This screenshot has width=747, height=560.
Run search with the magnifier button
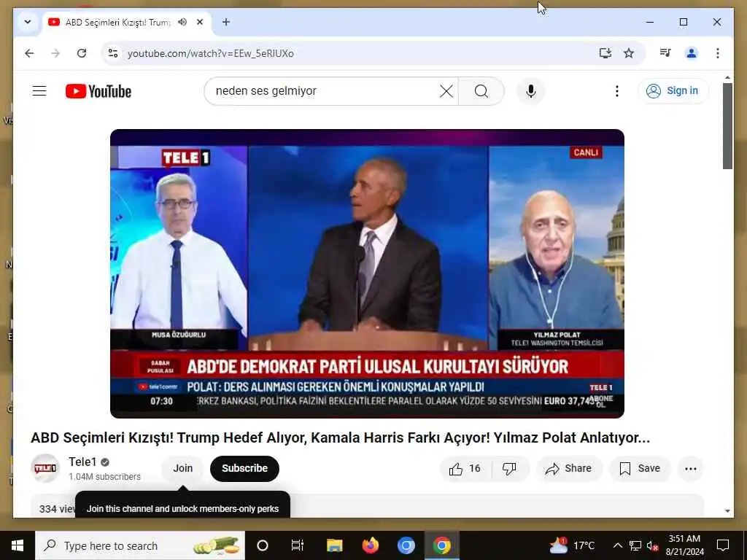pyautogui.click(x=481, y=91)
